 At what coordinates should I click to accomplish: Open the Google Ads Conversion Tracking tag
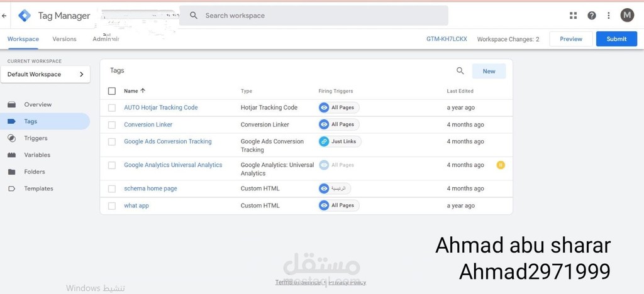point(167,141)
